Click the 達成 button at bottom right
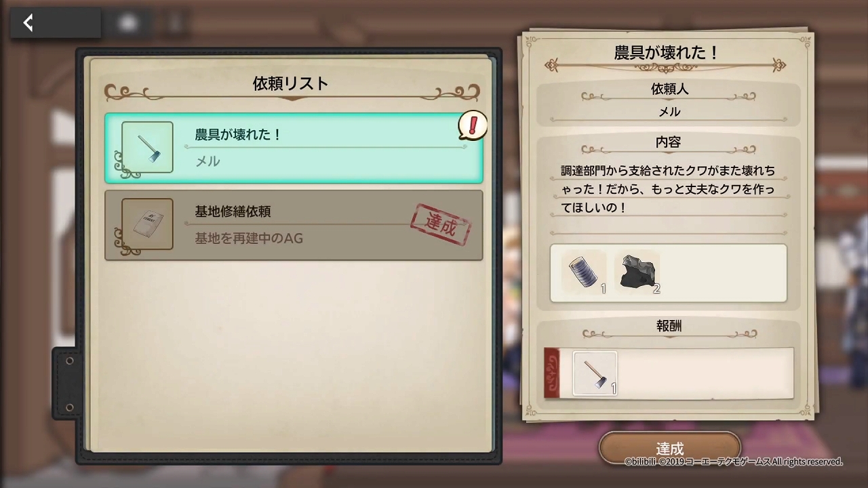Viewport: 868px width, 488px height. (x=669, y=448)
